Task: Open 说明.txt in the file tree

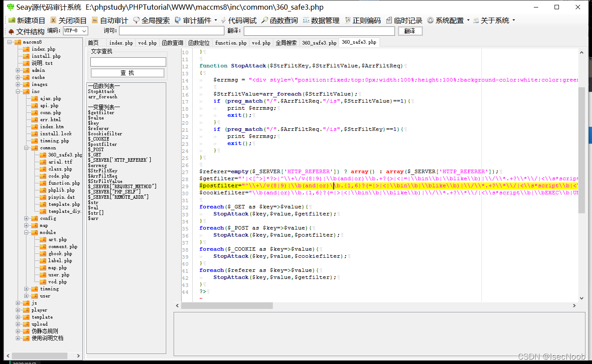Action: (x=42, y=63)
